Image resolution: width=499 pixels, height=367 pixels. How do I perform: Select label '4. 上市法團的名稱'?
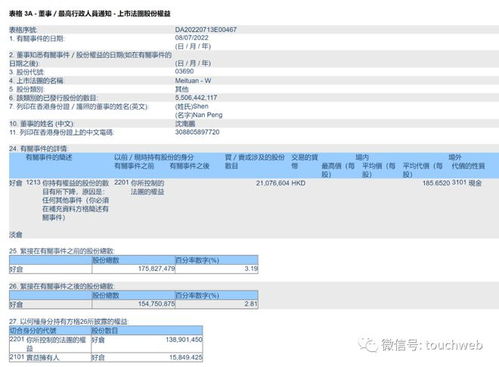pos(36,81)
